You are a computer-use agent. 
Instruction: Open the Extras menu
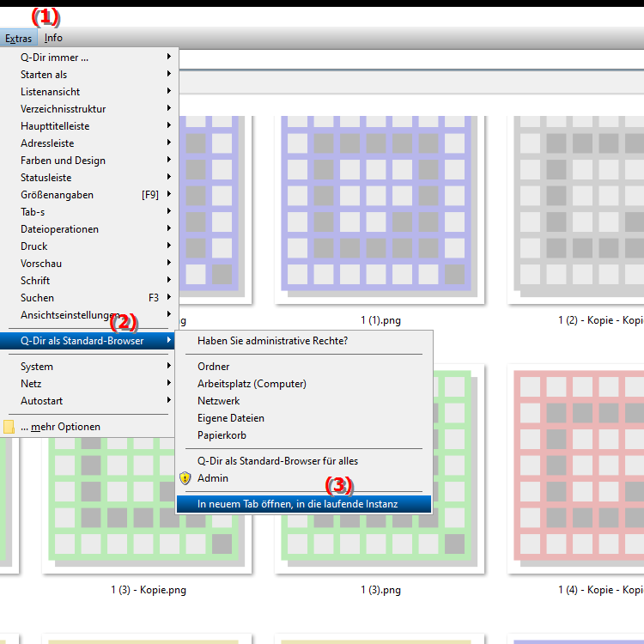tap(19, 38)
